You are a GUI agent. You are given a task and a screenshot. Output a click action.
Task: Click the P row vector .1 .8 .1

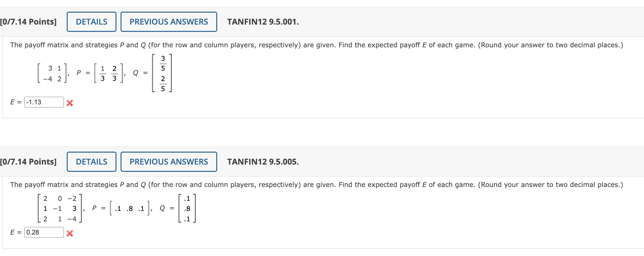point(129,208)
